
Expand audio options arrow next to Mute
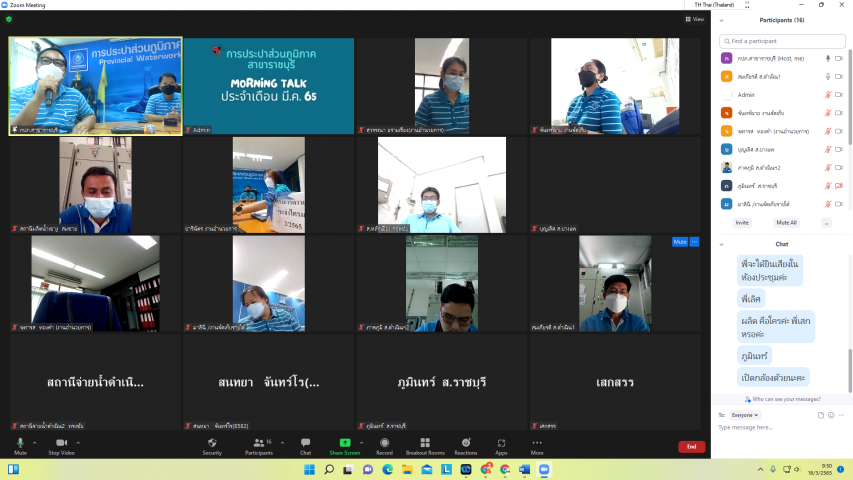pyautogui.click(x=34, y=442)
